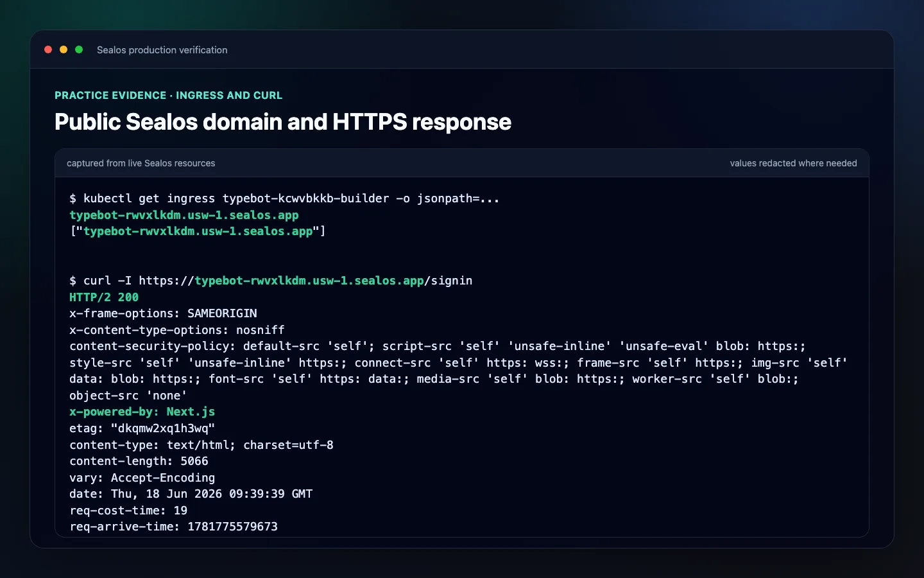Click the curl -I https signin command
The image size is (924, 578).
271,281
